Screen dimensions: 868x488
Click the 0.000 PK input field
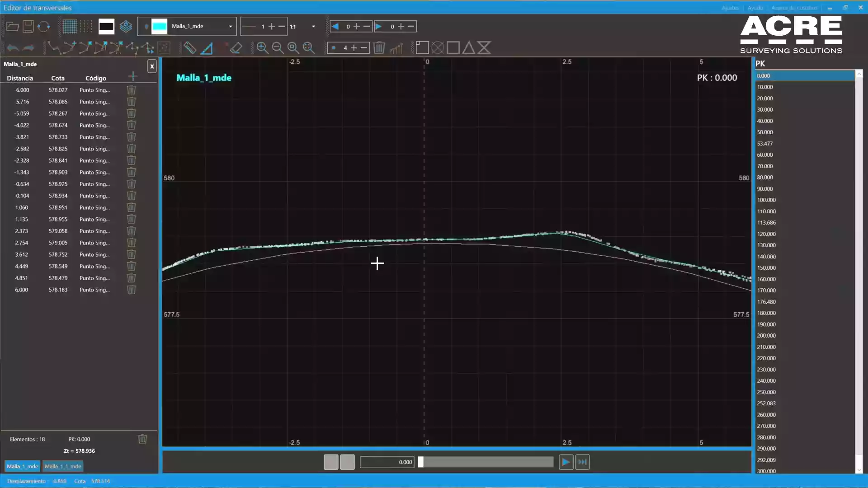click(387, 462)
